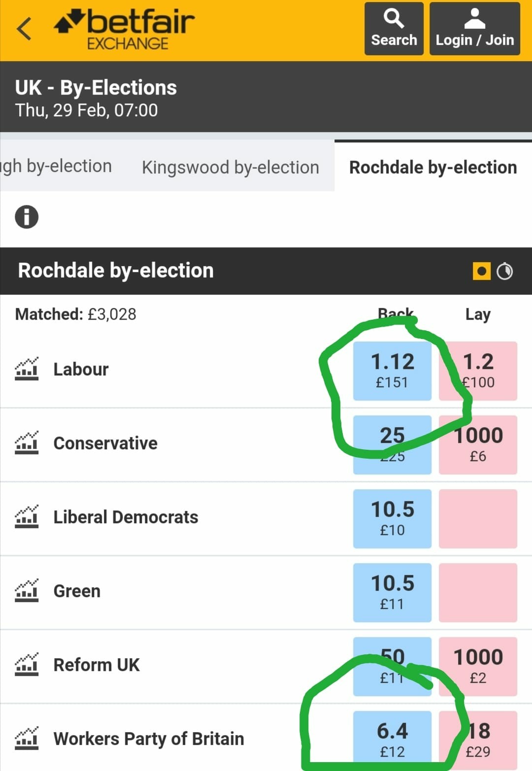Switch to the Kingswood by-election tab
The image size is (532, 771).
(231, 167)
